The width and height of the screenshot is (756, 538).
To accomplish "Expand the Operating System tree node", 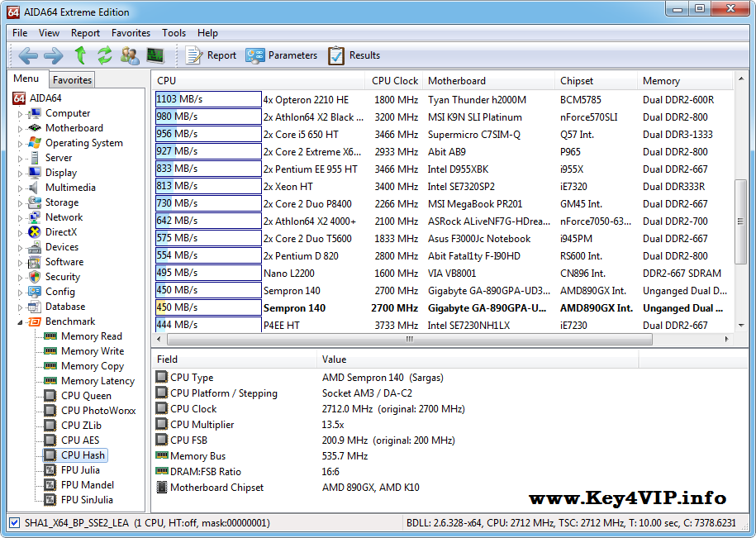I will point(20,144).
